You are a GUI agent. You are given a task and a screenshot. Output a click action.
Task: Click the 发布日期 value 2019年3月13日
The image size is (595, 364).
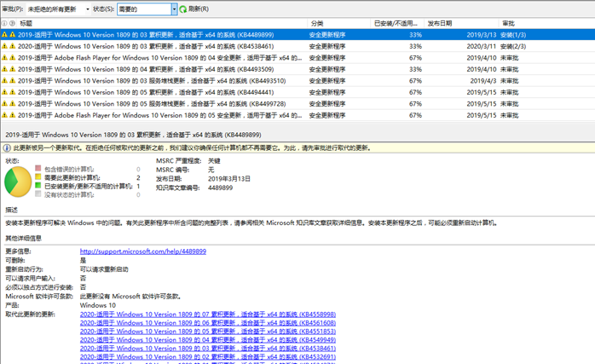point(229,179)
